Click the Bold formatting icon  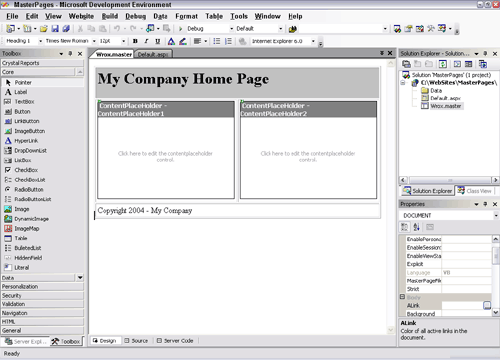pyautogui.click(x=135, y=41)
